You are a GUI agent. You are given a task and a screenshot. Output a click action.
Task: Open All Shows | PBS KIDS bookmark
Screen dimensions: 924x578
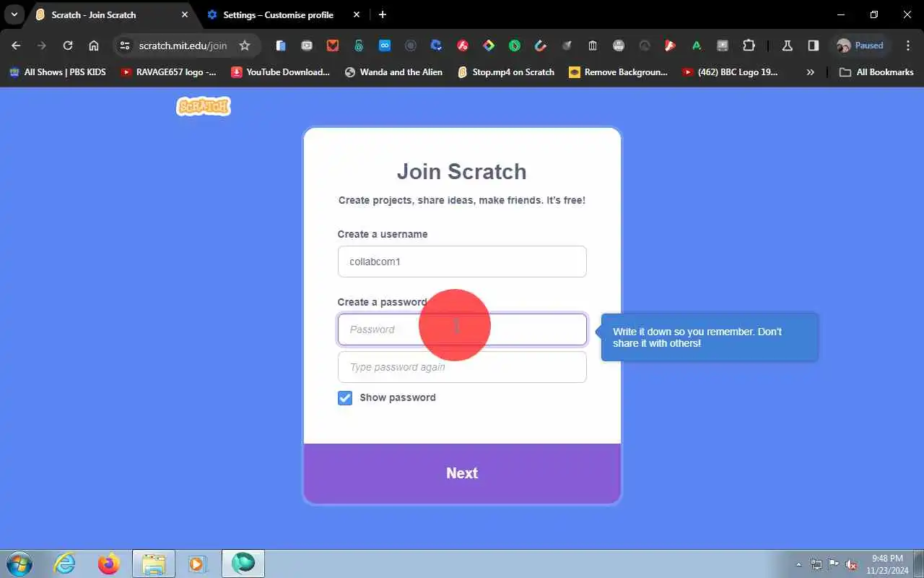point(57,72)
